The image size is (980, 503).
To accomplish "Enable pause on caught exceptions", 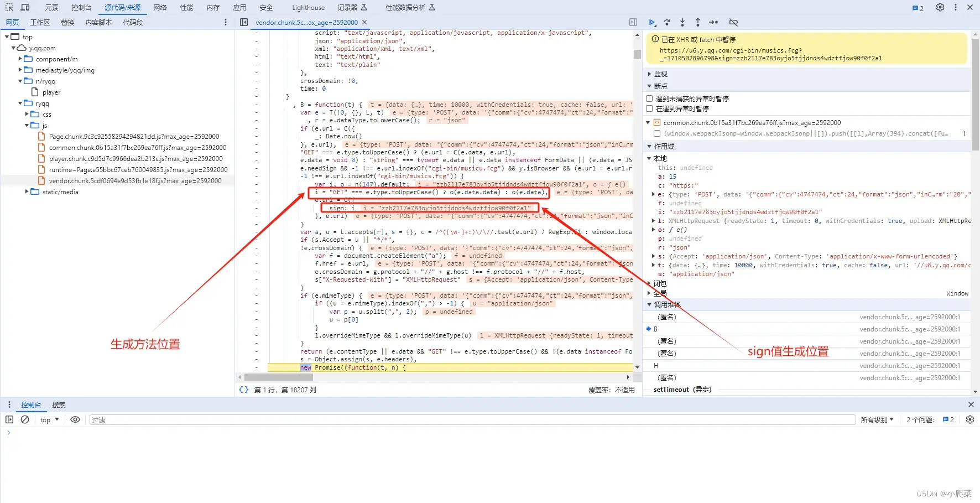I will point(650,108).
